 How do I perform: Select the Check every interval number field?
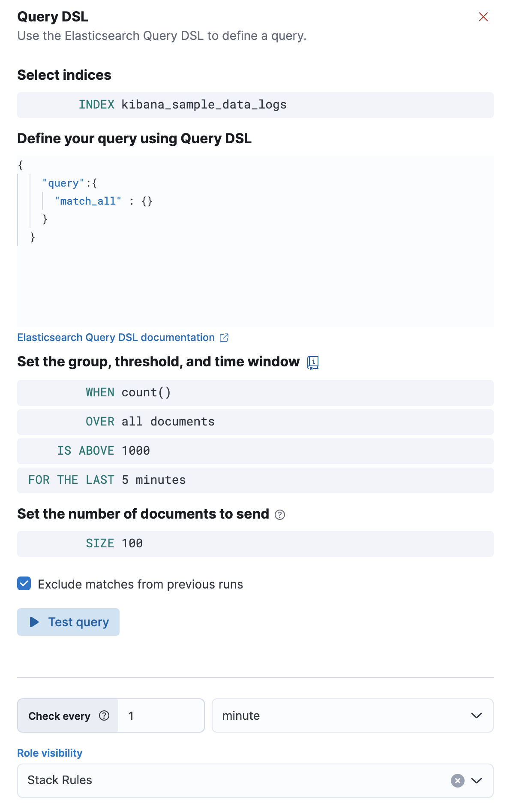pyautogui.click(x=160, y=715)
